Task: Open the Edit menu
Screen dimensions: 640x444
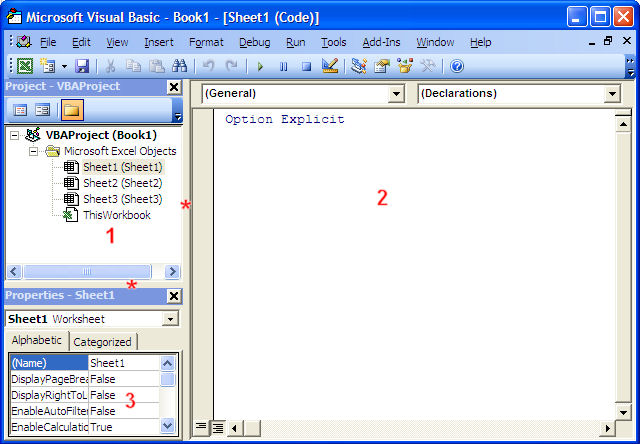Action: coord(81,42)
